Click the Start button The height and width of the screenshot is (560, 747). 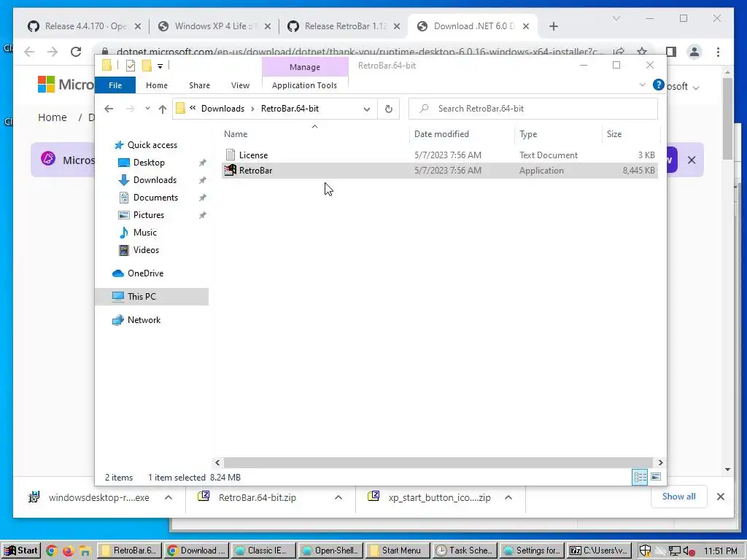click(21, 551)
